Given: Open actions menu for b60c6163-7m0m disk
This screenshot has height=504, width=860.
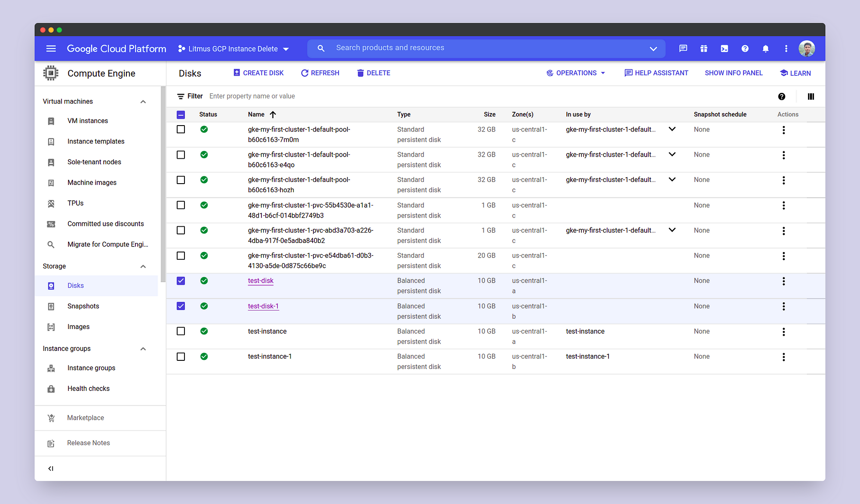Looking at the screenshot, I should [x=783, y=130].
